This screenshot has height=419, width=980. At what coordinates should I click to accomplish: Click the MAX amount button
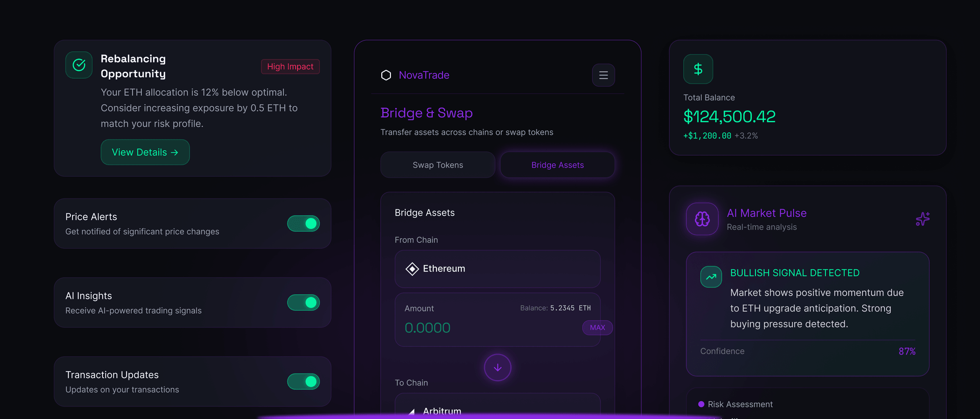pyautogui.click(x=597, y=328)
